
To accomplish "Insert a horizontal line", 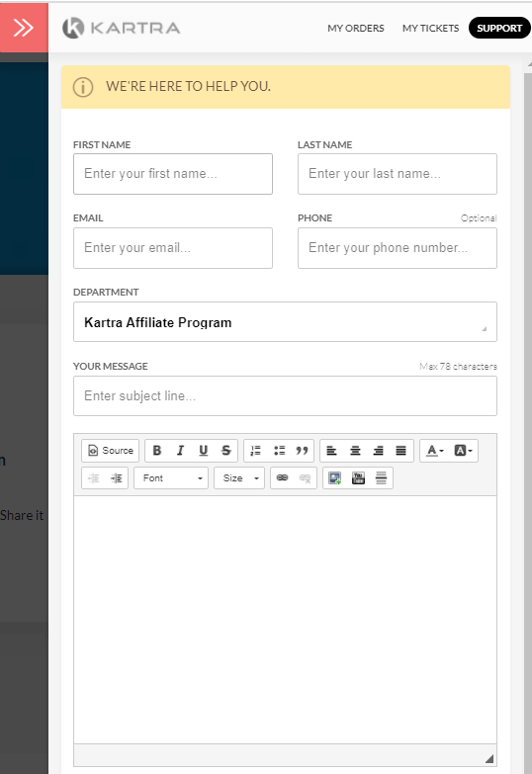I will point(381,477).
